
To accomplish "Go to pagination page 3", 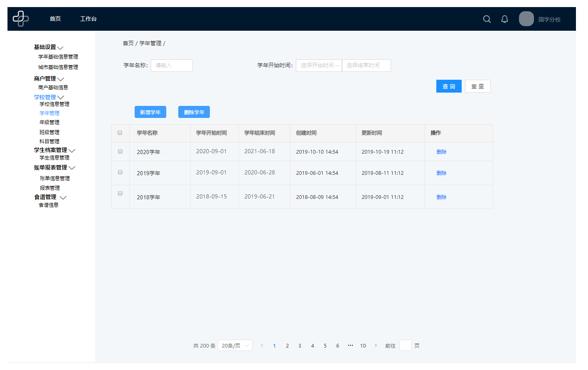I will 300,345.
